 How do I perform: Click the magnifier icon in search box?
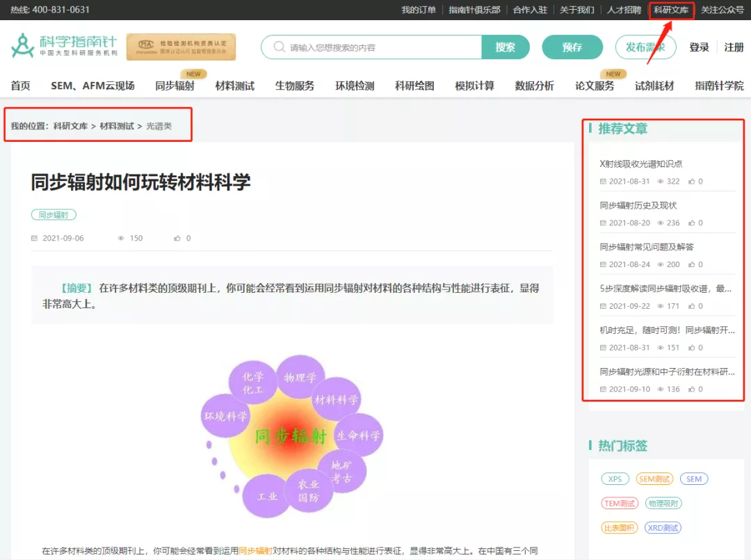point(279,47)
